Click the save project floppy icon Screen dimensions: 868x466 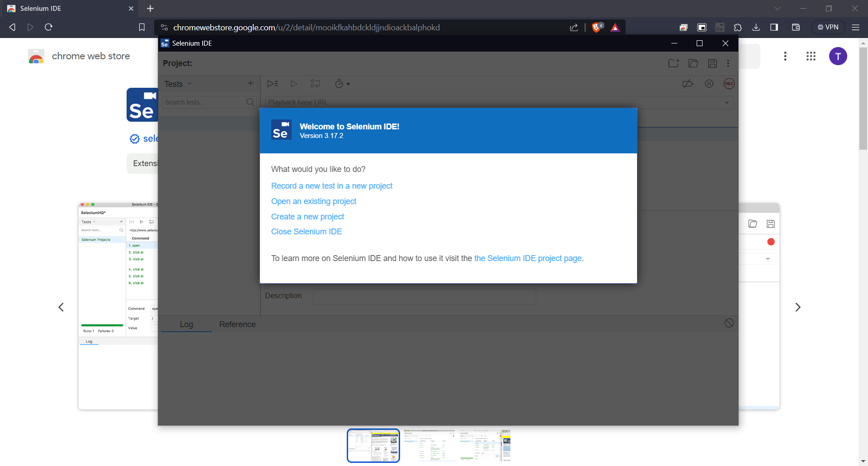(712, 63)
